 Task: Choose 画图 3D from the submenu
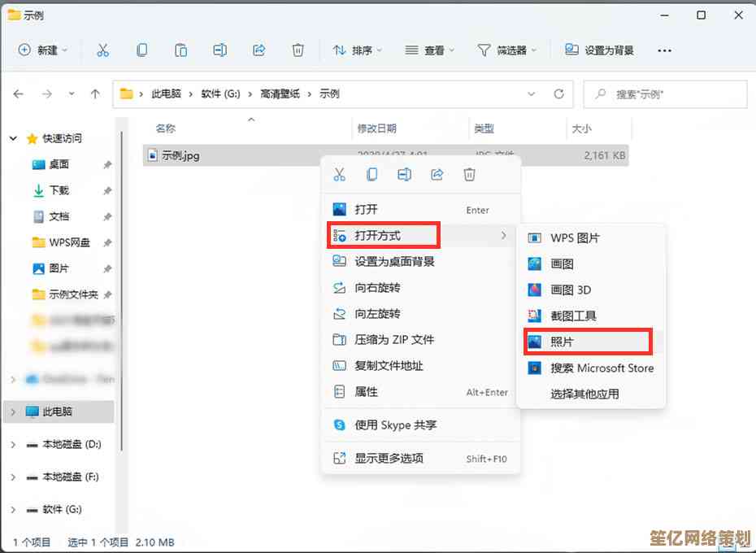coord(570,290)
